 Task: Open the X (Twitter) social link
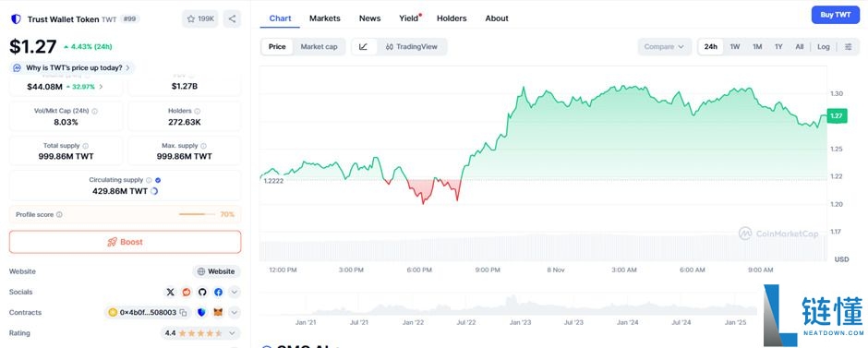171,292
